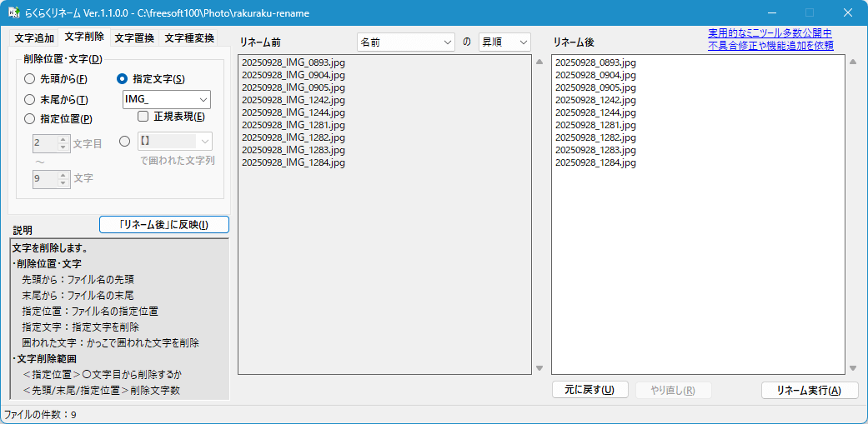Switch to the 文字置換 tab

[x=134, y=38]
